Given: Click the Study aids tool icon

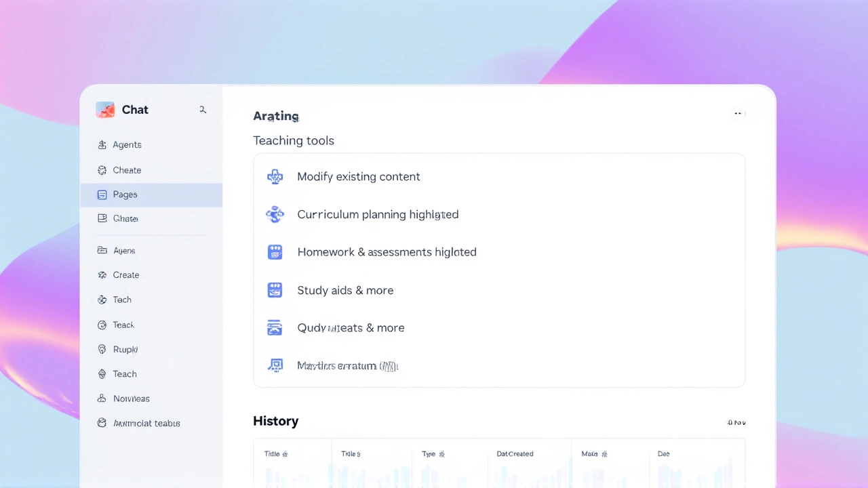Looking at the screenshot, I should coord(275,290).
